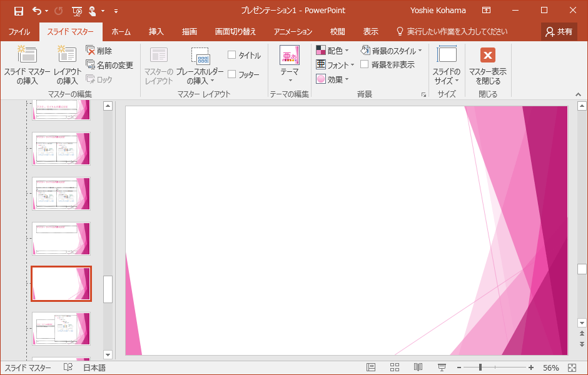Open Slide Size options (スライドのサイズ)
The image size is (588, 375).
446,65
